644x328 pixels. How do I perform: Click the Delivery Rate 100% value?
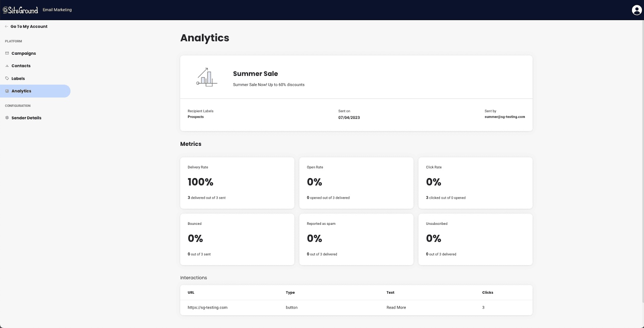[200, 182]
